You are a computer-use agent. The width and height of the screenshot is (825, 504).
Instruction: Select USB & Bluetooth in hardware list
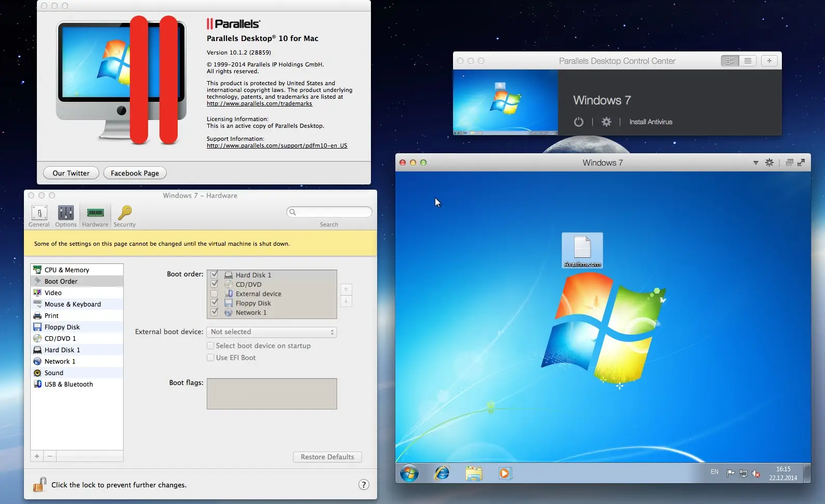tap(77, 384)
